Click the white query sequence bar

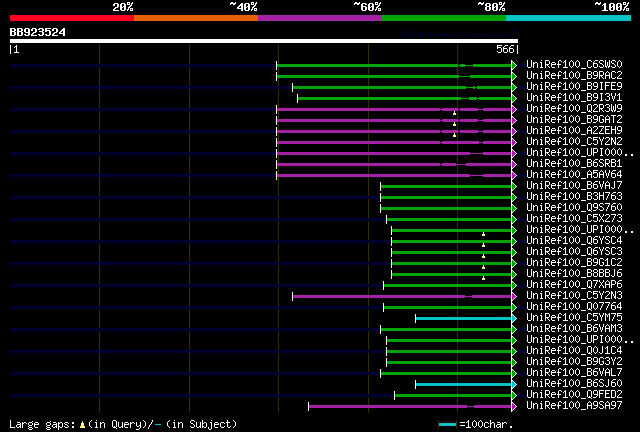[x=264, y=41]
